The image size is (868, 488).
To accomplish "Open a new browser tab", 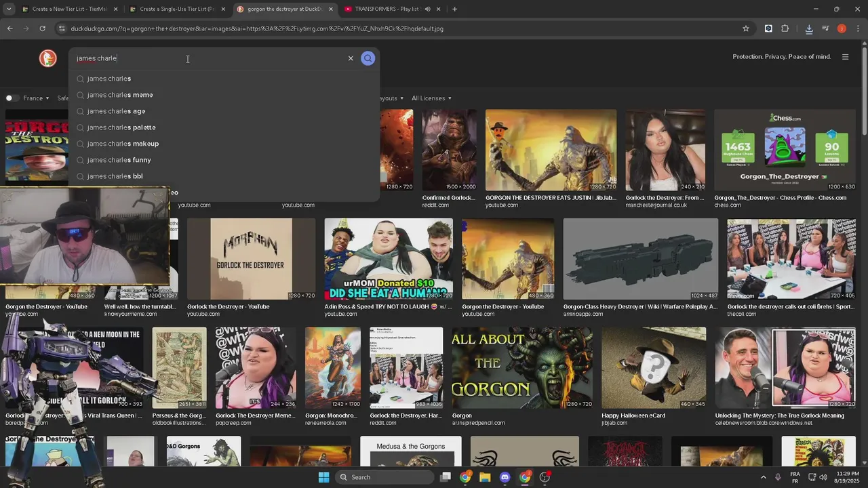I will tap(454, 9).
